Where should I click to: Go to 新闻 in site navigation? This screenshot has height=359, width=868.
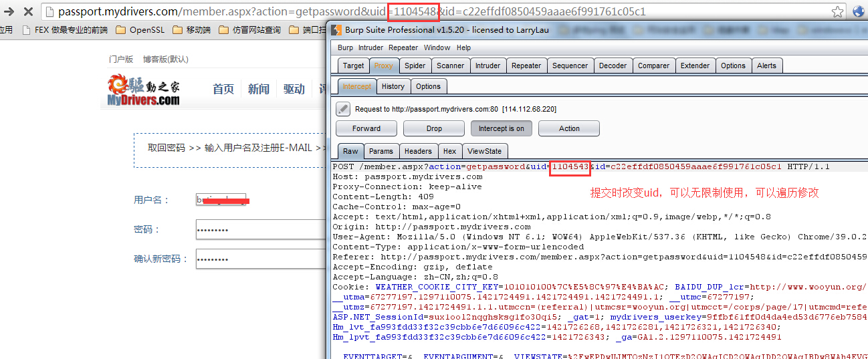click(259, 89)
